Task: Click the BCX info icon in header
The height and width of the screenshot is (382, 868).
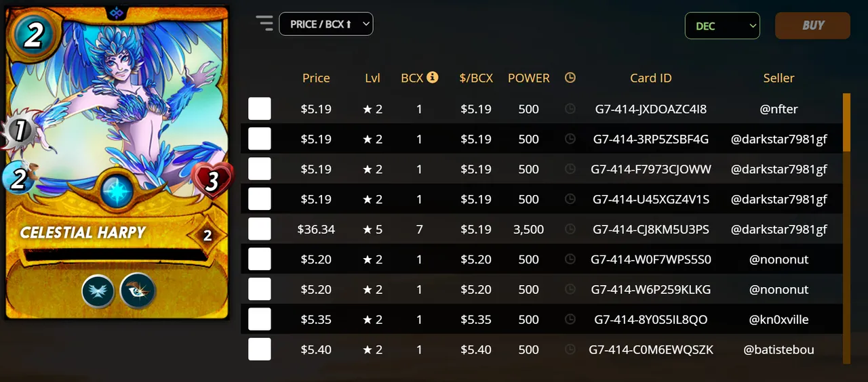Action: [433, 77]
